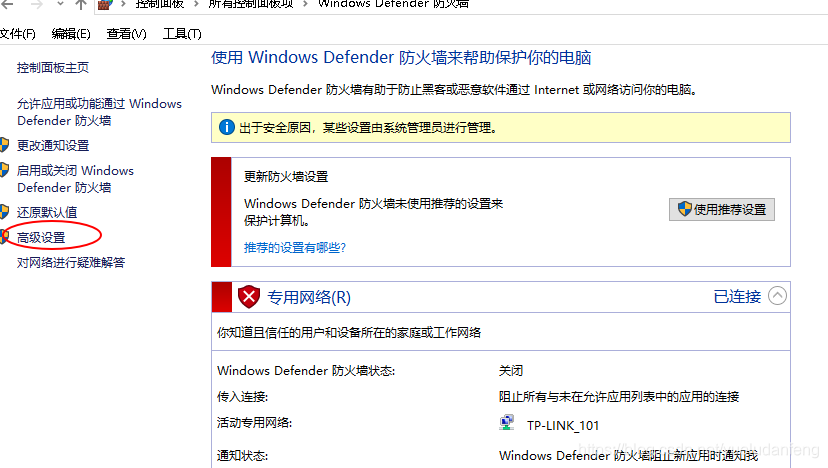Viewport: 828px width, 468px height.
Task: Click 使用 Windows Defender 防火墙来帮助保护你的电脑 title
Action: [401, 58]
